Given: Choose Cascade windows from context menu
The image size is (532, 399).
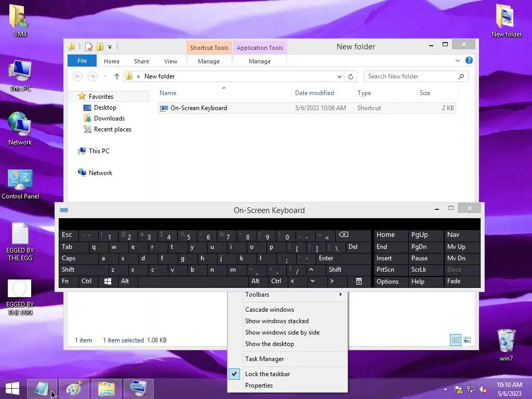Looking at the screenshot, I should tap(288, 310).
